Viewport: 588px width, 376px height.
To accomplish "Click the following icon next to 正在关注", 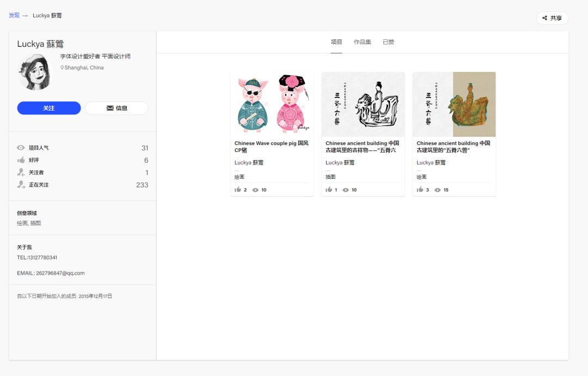I will tap(21, 185).
